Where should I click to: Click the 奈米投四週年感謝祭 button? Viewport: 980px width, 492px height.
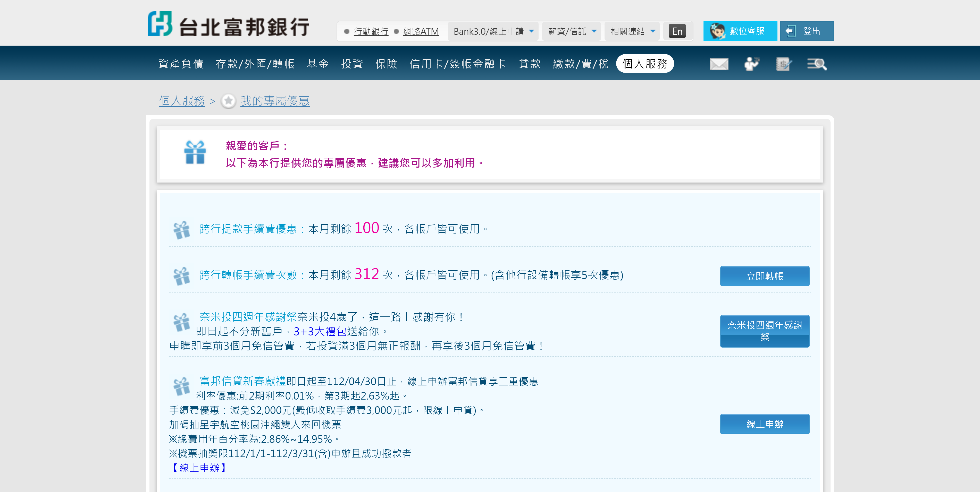(x=765, y=331)
